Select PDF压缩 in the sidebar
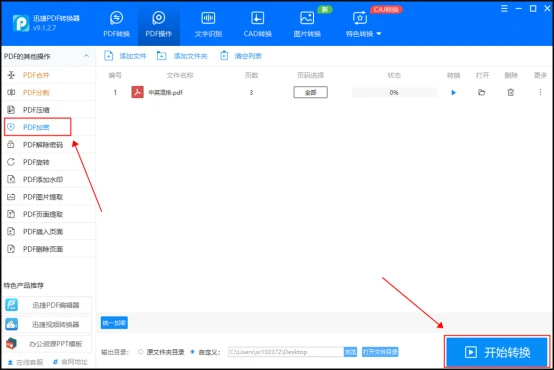The image size is (554, 370). tap(48, 110)
